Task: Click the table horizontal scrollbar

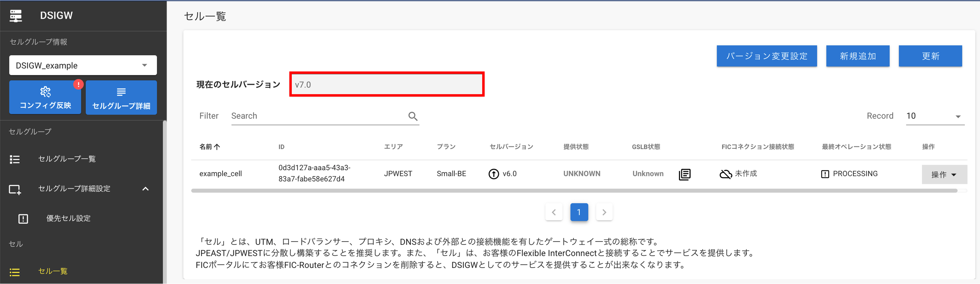Action: pyautogui.click(x=574, y=191)
